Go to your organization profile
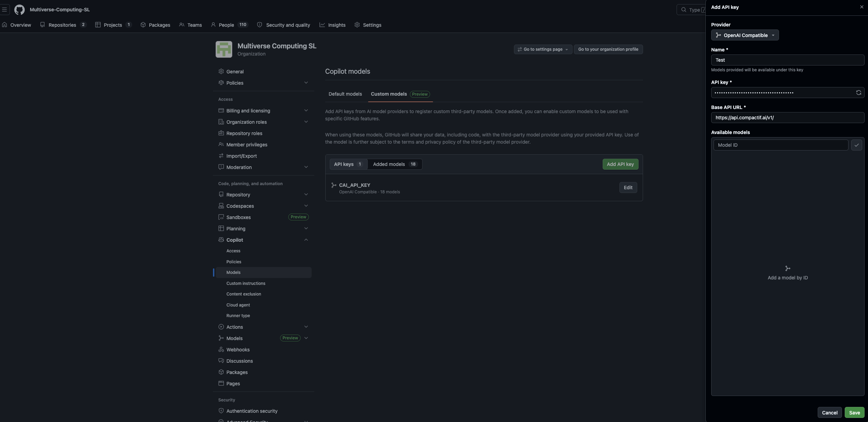 [608, 49]
